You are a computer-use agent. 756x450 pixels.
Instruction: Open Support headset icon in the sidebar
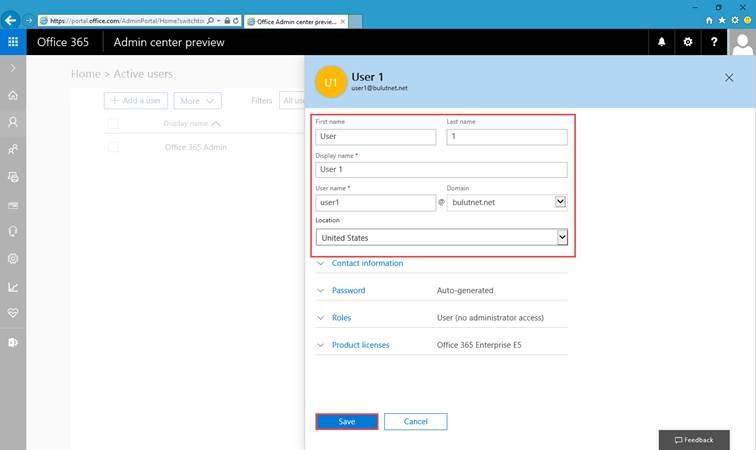tap(13, 232)
